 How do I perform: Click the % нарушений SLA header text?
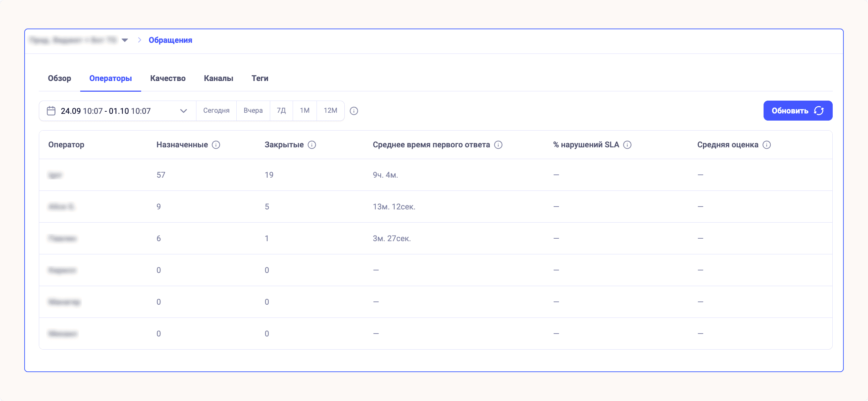coord(586,145)
